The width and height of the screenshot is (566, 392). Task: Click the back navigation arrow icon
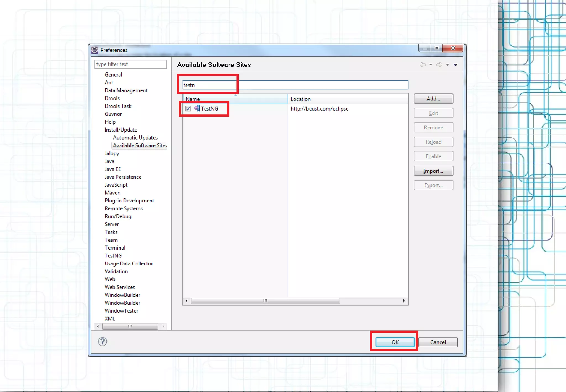point(423,65)
